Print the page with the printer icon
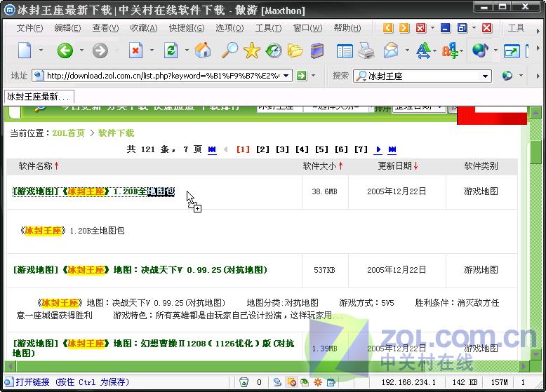Viewport: 546px width, 392px height. [366, 50]
